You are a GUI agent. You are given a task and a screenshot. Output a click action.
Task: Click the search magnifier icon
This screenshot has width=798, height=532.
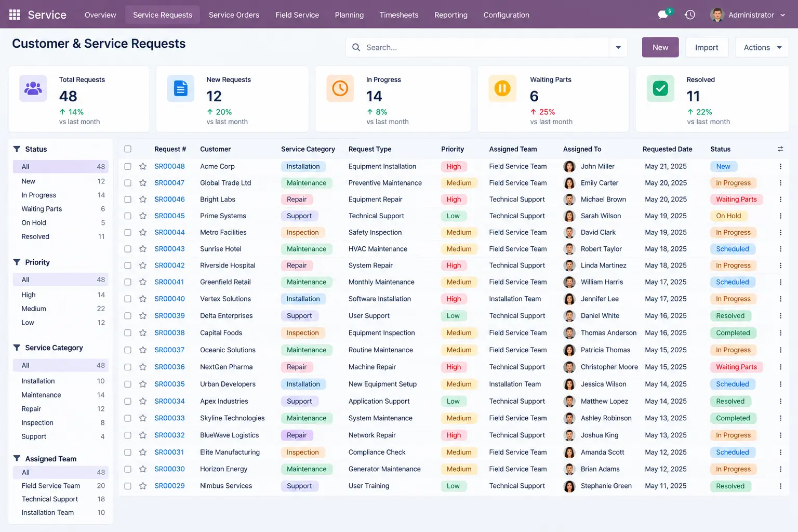click(x=356, y=47)
